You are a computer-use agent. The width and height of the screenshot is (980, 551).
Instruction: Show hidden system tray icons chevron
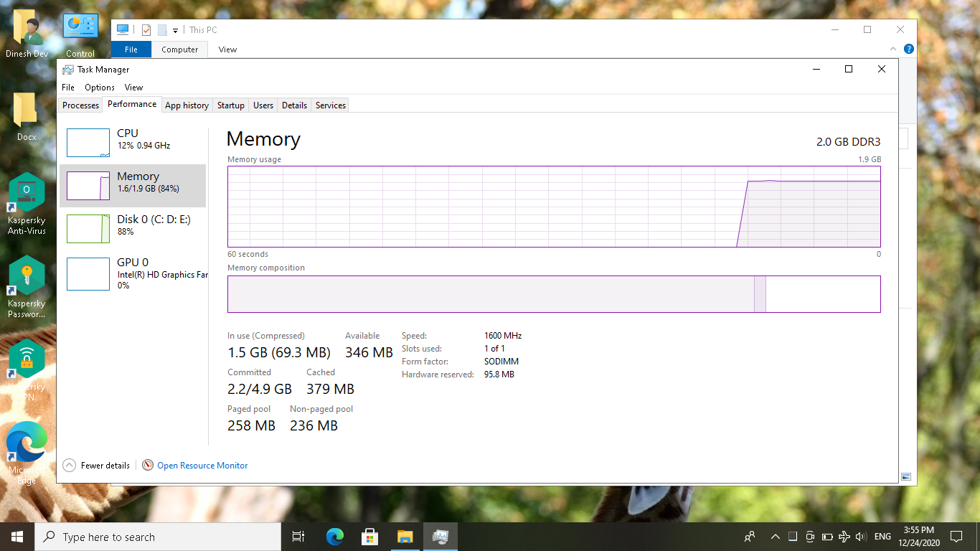(776, 537)
